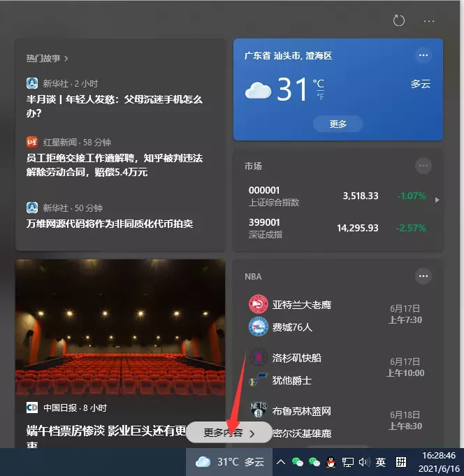Click the 更多内容 button

(x=229, y=433)
